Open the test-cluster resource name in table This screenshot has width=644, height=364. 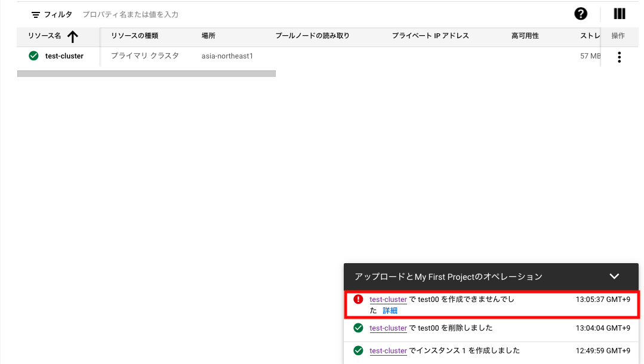pos(64,56)
